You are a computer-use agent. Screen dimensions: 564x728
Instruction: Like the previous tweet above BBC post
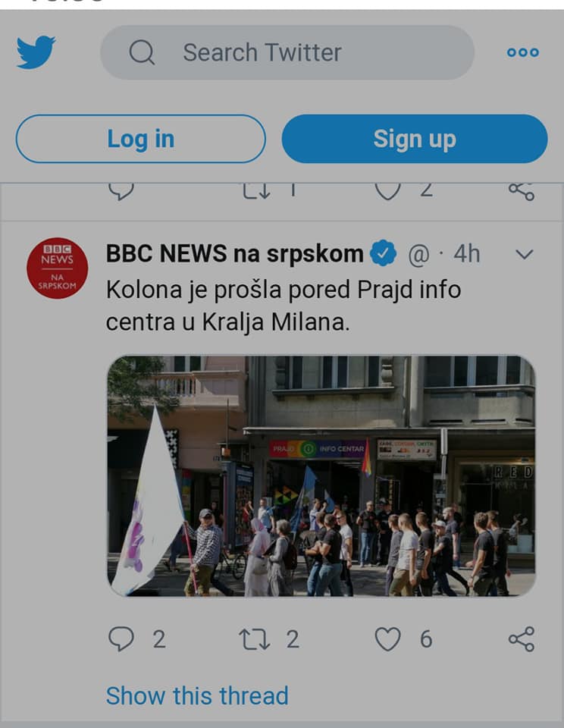[x=387, y=191]
